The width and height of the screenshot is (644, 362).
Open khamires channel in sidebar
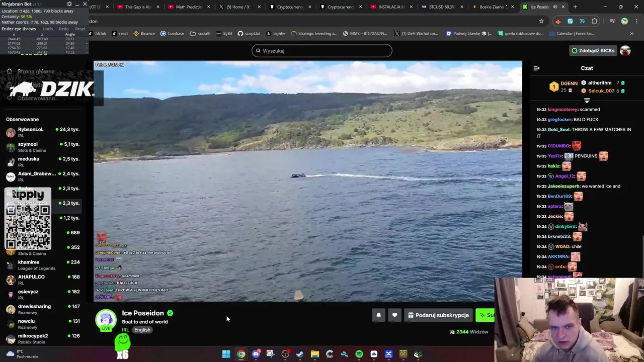click(43, 265)
